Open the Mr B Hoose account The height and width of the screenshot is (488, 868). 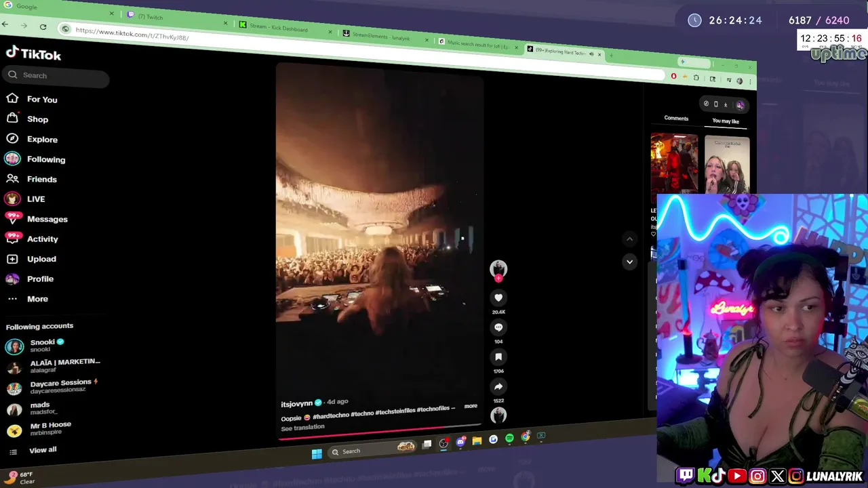click(39, 428)
